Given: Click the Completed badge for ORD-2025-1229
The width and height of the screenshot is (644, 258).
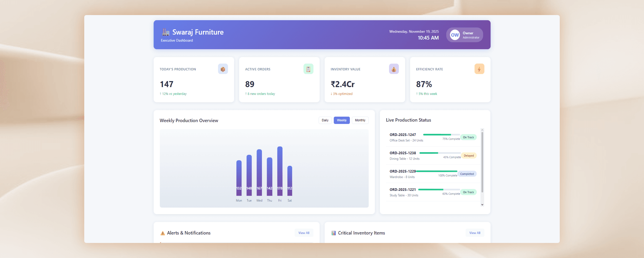Looking at the screenshot, I should click(x=467, y=174).
